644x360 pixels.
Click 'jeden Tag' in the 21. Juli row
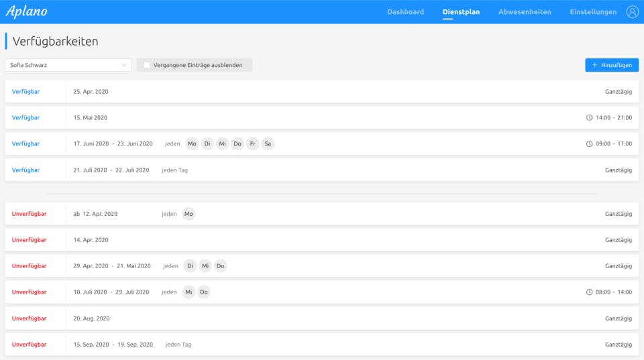[174, 170]
